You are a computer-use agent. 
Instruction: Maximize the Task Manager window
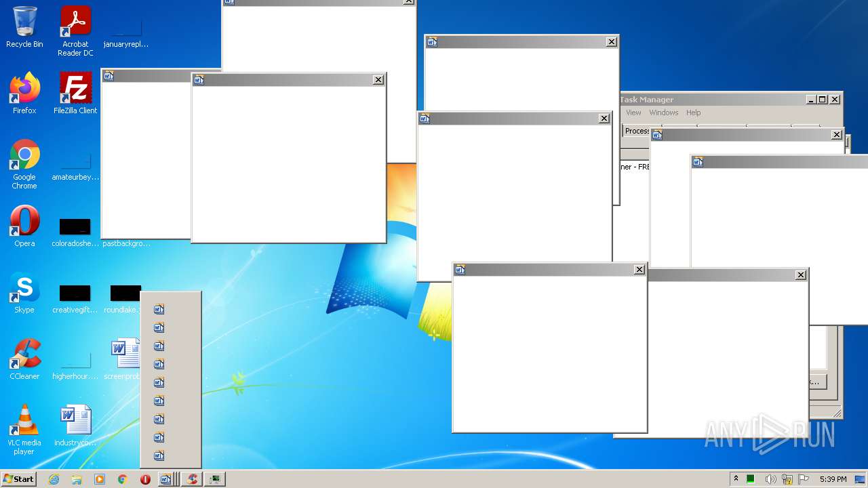823,100
